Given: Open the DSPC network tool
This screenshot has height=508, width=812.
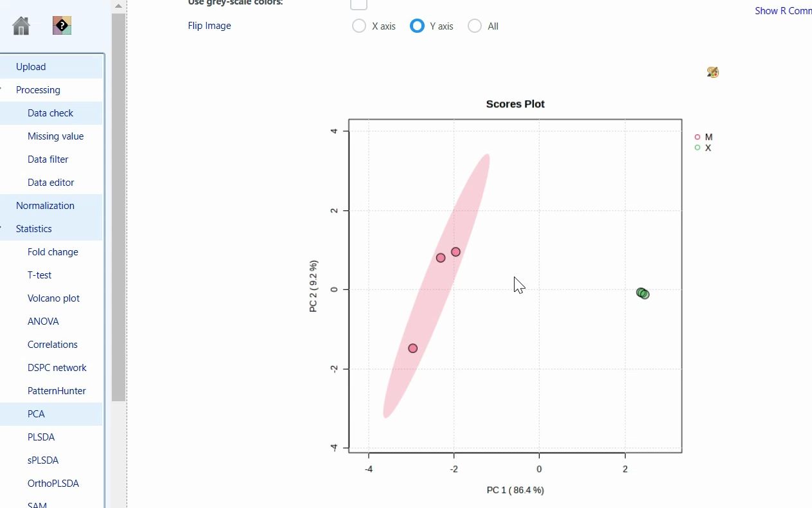Looking at the screenshot, I should point(57,367).
